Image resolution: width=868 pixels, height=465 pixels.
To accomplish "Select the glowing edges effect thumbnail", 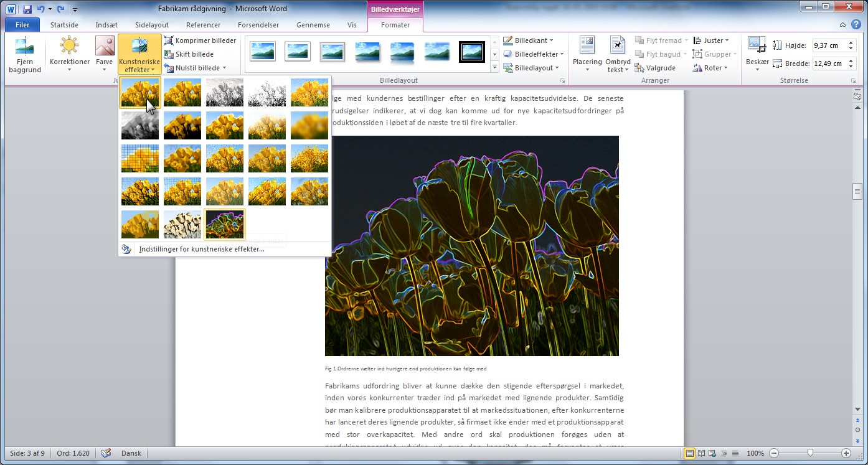I will (x=225, y=224).
